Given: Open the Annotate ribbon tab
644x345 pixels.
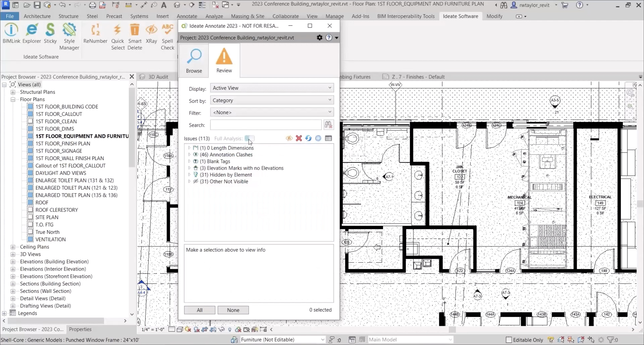Looking at the screenshot, I should tap(187, 16).
